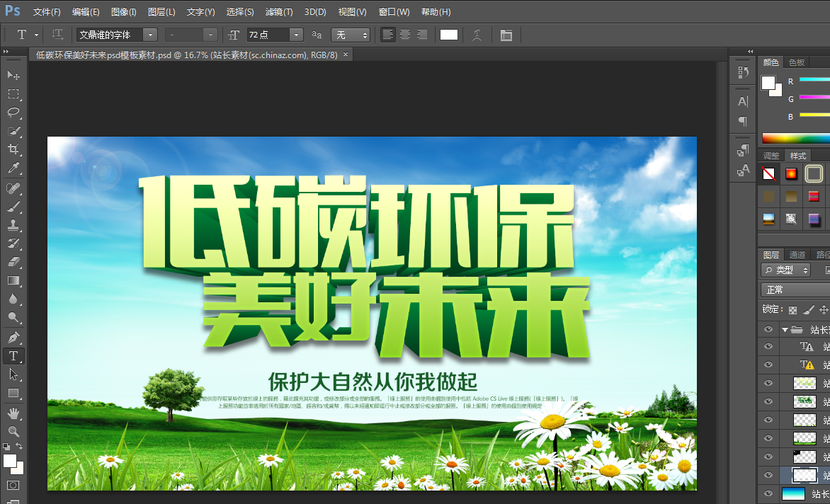Select the Zoom tool
Screen dimensions: 830x504
click(13, 432)
